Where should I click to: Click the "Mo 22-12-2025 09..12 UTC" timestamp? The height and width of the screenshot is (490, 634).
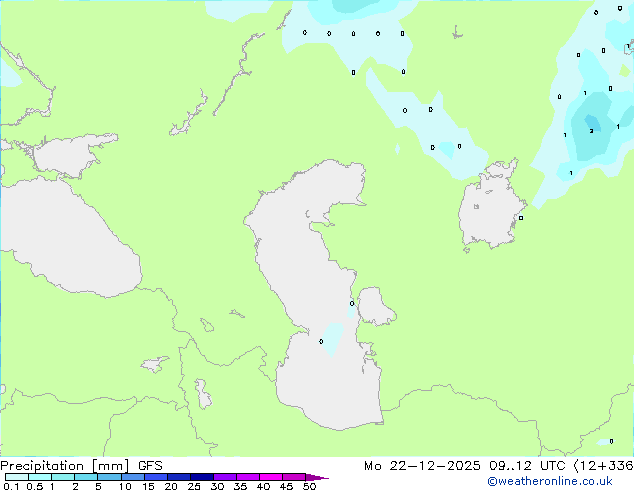click(x=465, y=466)
